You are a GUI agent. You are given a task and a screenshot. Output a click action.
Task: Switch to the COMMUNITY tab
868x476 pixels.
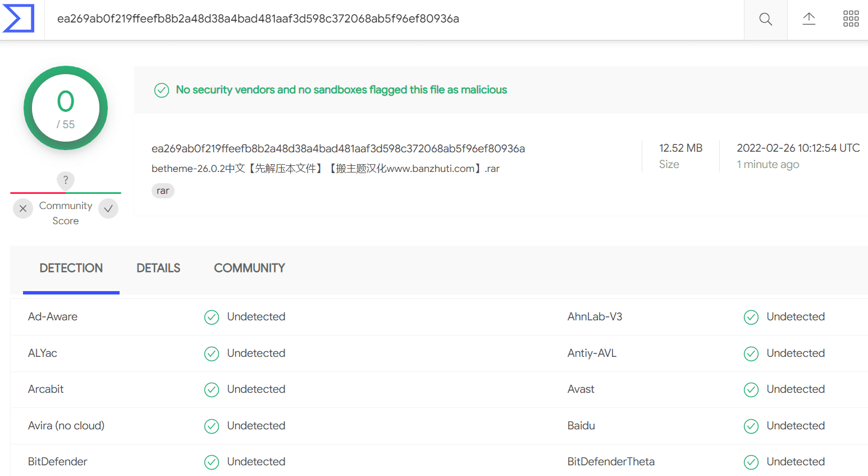point(250,268)
